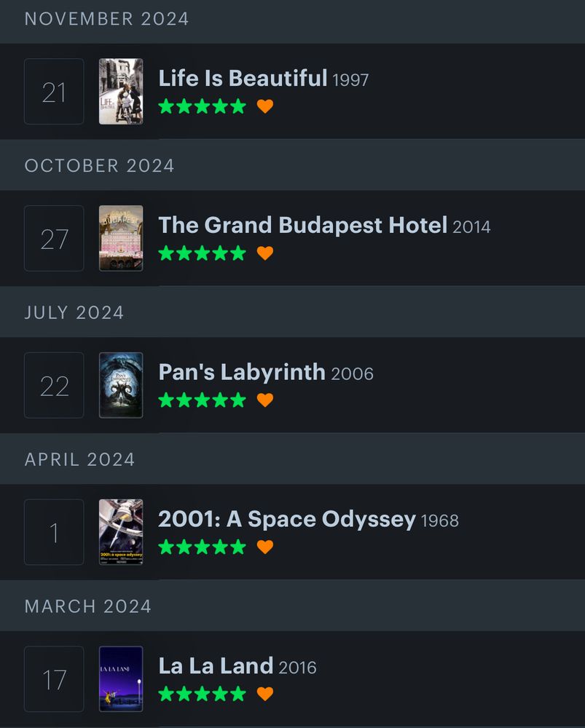Viewport: 585px width, 728px height.
Task: Click the orange heart beside Life Is Beautiful
Action: (x=266, y=106)
